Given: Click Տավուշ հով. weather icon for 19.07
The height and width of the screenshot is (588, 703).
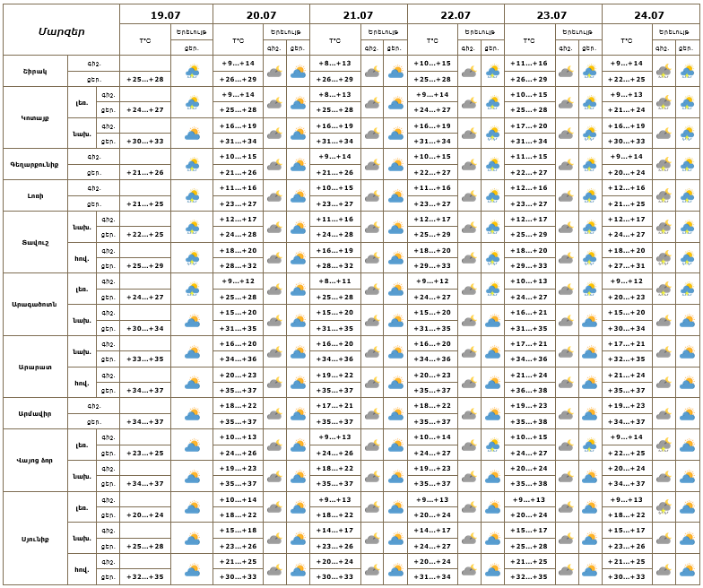Looking at the screenshot, I should (x=192, y=258).
